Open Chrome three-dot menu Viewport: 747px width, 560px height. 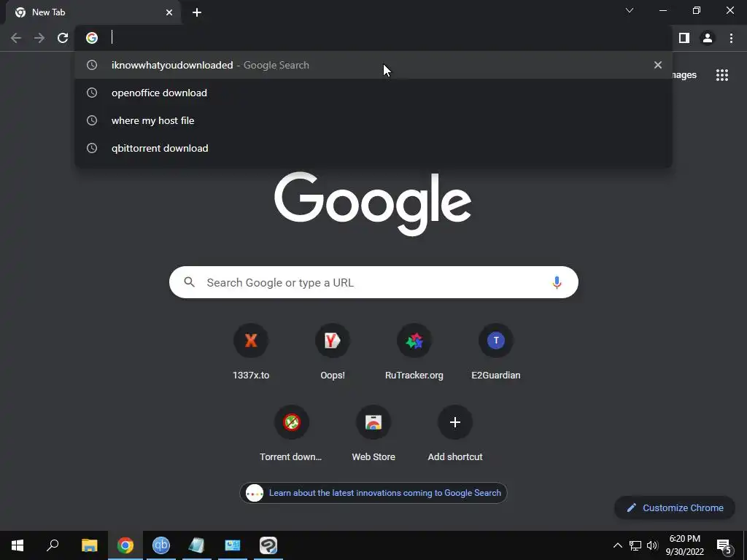pos(731,38)
